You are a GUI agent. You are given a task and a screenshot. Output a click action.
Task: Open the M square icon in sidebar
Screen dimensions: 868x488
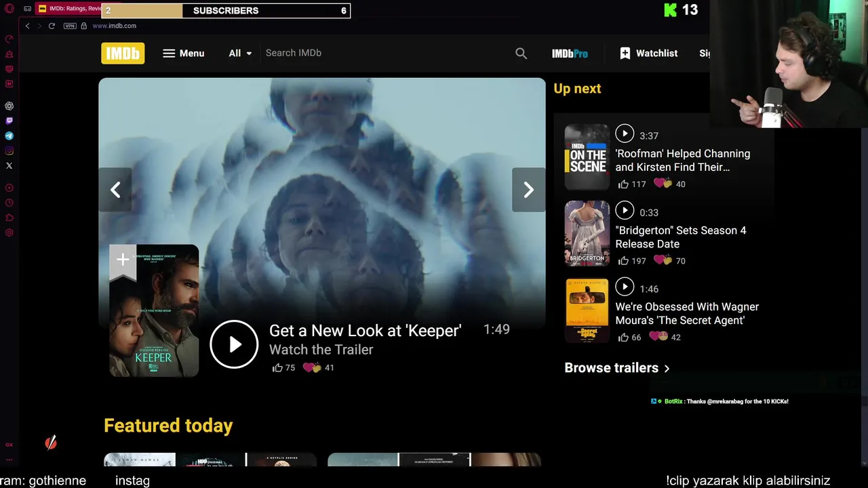[9, 84]
